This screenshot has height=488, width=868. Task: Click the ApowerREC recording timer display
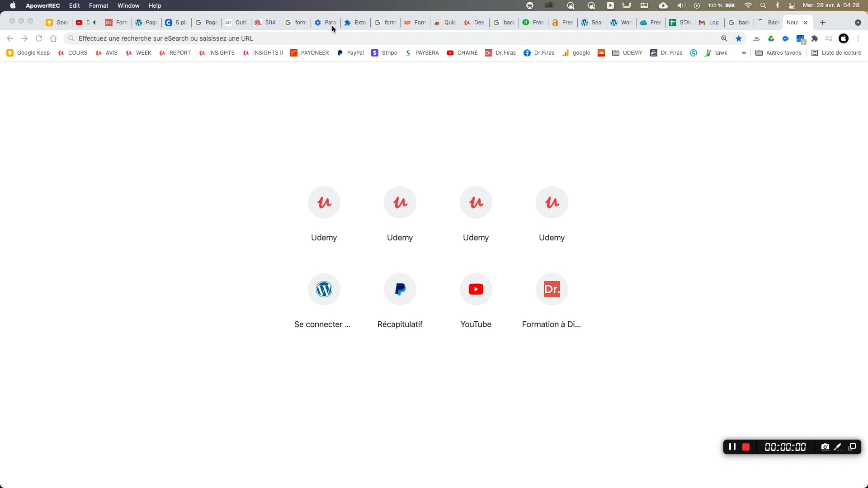786,446
